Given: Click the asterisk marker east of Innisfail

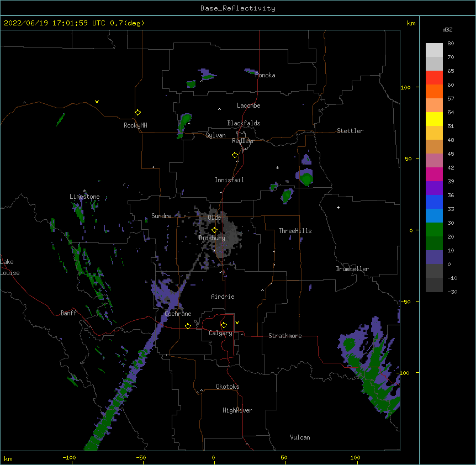Looking at the screenshot, I should [x=277, y=168].
